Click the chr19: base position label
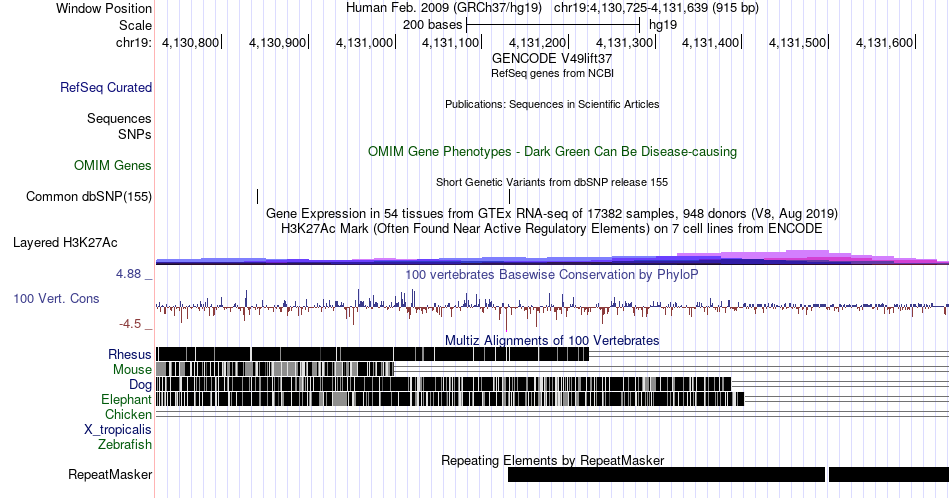Image resolution: width=950 pixels, height=498 pixels. point(134,42)
